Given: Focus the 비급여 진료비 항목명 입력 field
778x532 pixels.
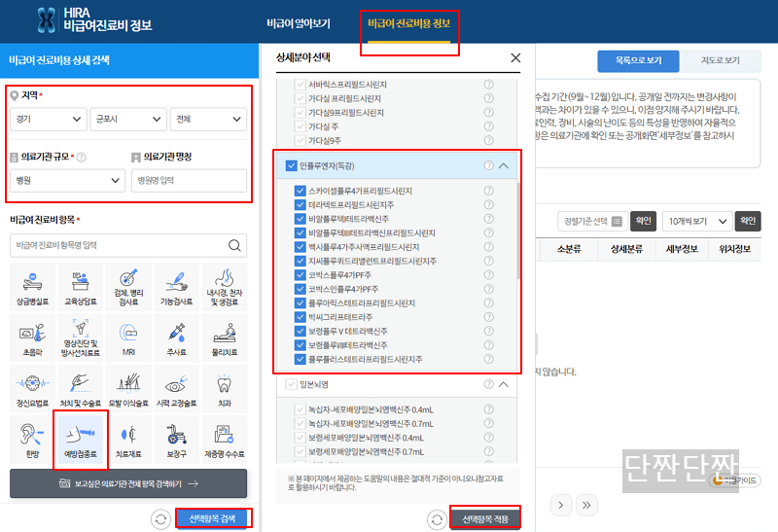Looking at the screenshot, I should tap(128, 245).
